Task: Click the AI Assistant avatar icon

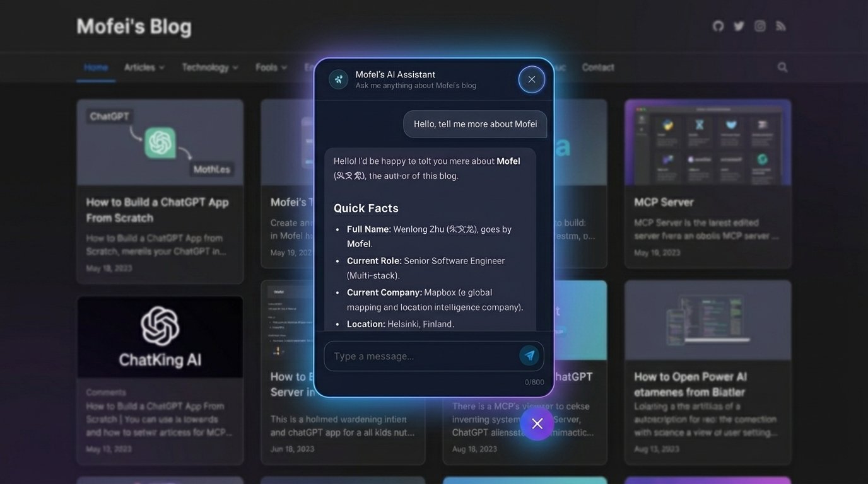Action: [x=339, y=79]
